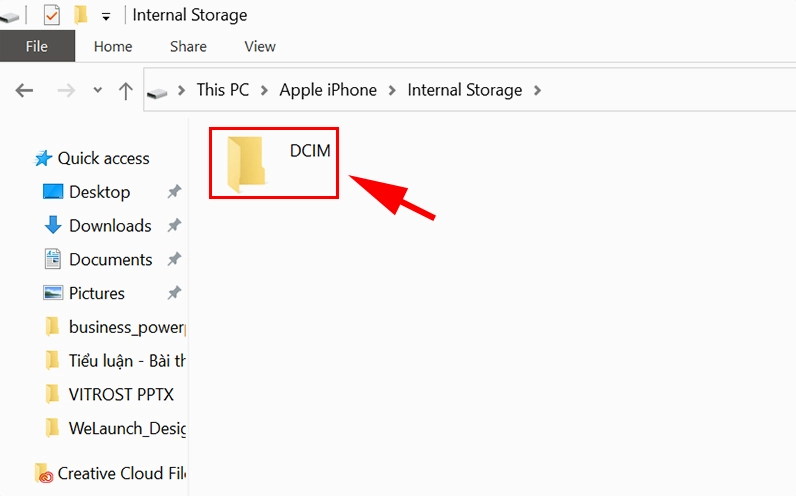Go back with the Back arrow

click(25, 90)
